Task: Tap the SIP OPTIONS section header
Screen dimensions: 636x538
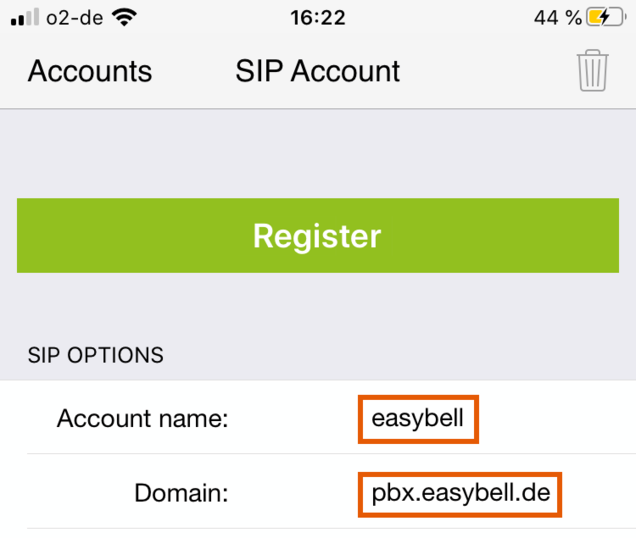Action: click(x=96, y=355)
